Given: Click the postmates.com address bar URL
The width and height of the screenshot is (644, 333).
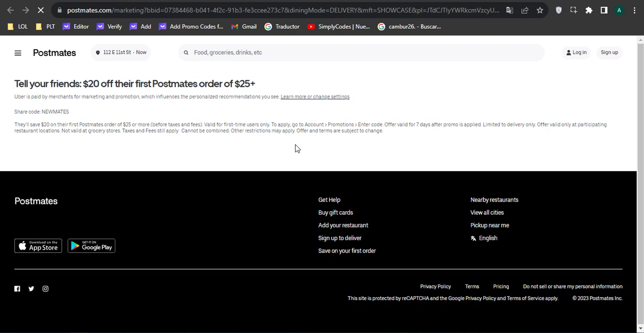Looking at the screenshot, I should [283, 10].
